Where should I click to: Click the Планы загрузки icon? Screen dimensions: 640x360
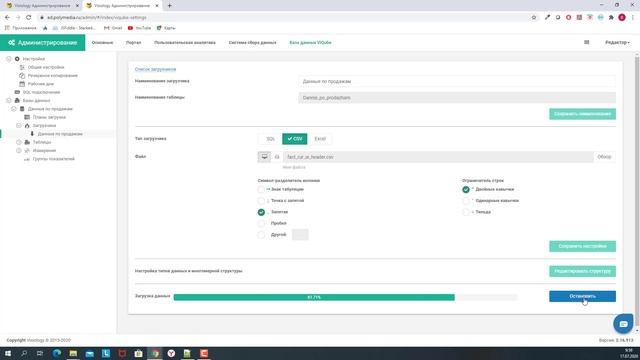27,117
